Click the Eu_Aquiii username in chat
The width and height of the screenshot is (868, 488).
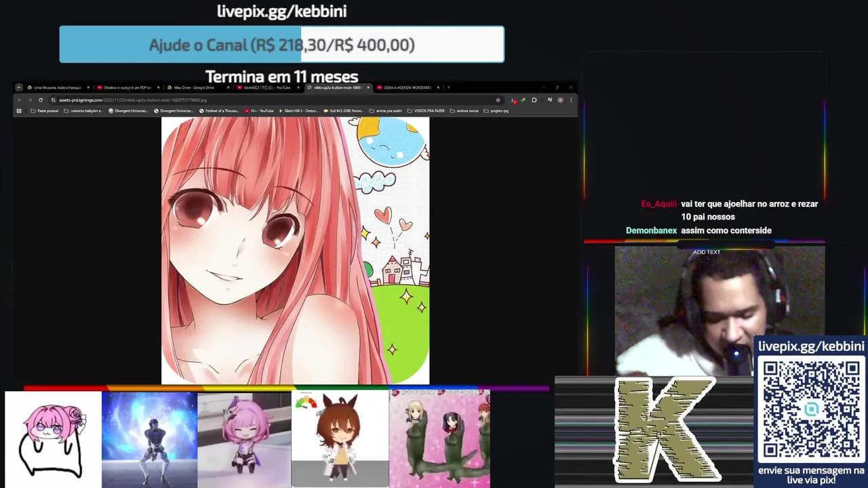pos(658,204)
